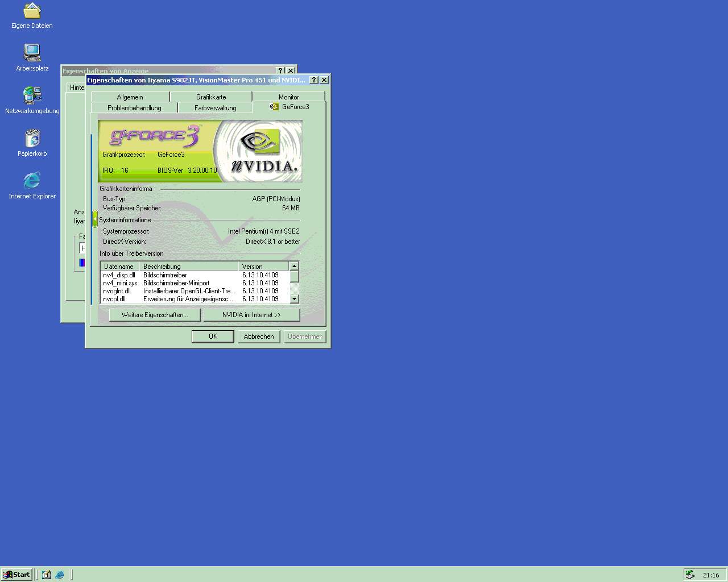The image size is (728, 582).
Task: Select the Internet Explorer desktop icon
Action: tap(32, 186)
